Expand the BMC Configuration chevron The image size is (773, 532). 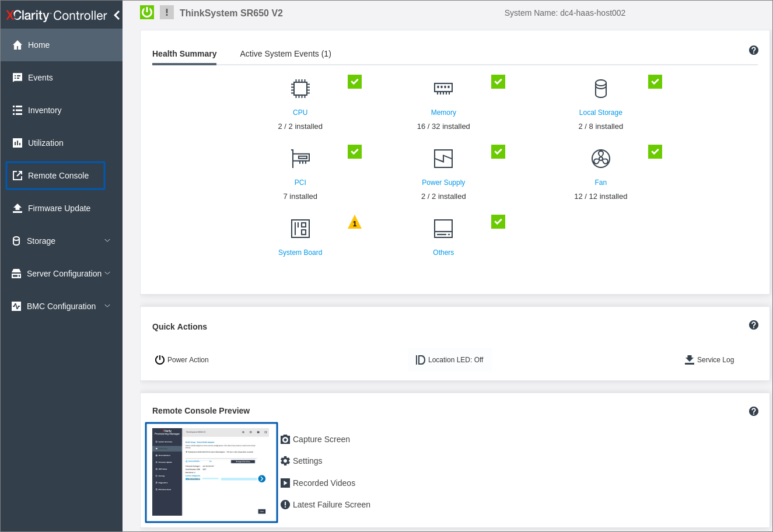coord(107,306)
